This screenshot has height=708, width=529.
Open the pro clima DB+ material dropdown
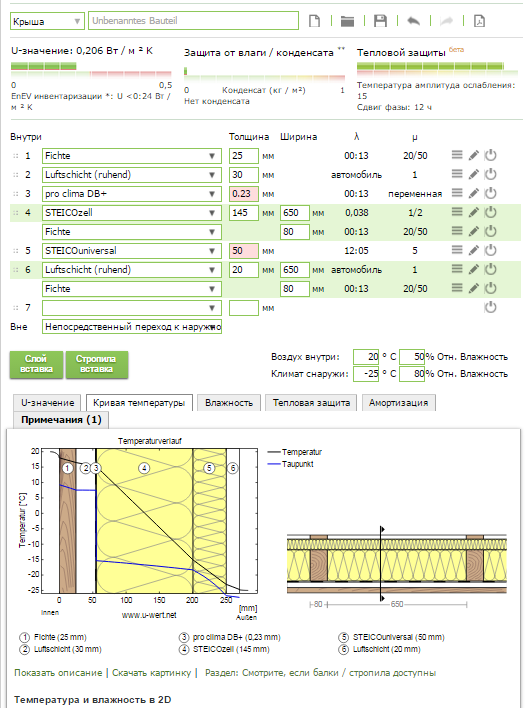[x=132, y=194]
